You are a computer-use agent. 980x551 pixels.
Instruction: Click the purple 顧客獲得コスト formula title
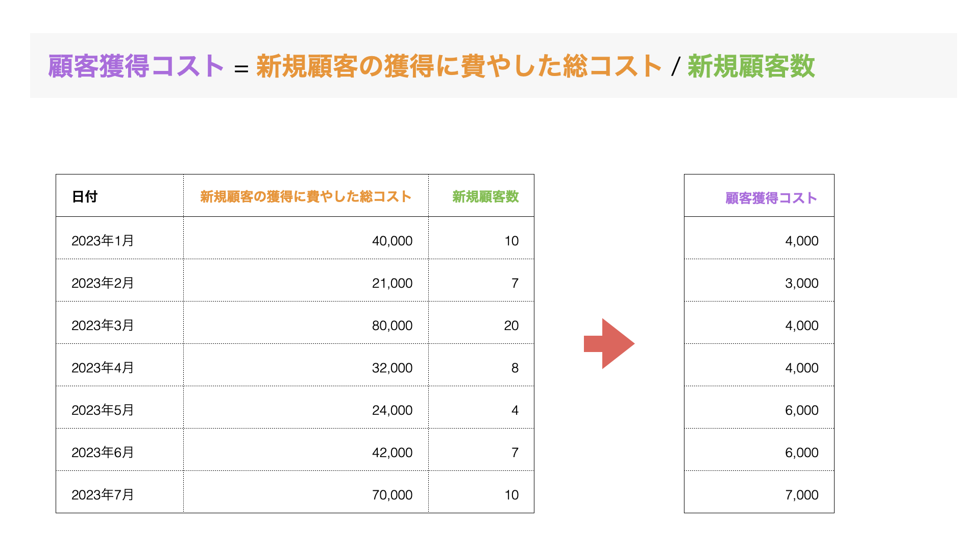click(x=136, y=66)
